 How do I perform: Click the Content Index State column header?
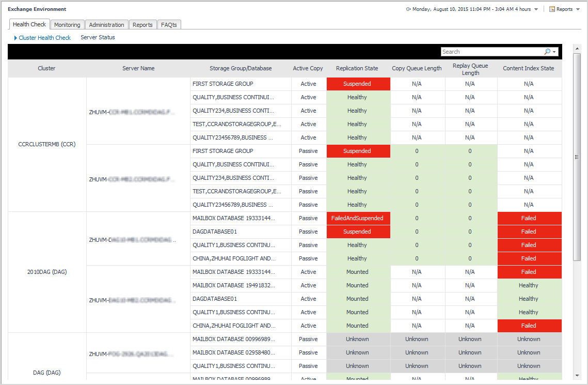pyautogui.click(x=529, y=68)
